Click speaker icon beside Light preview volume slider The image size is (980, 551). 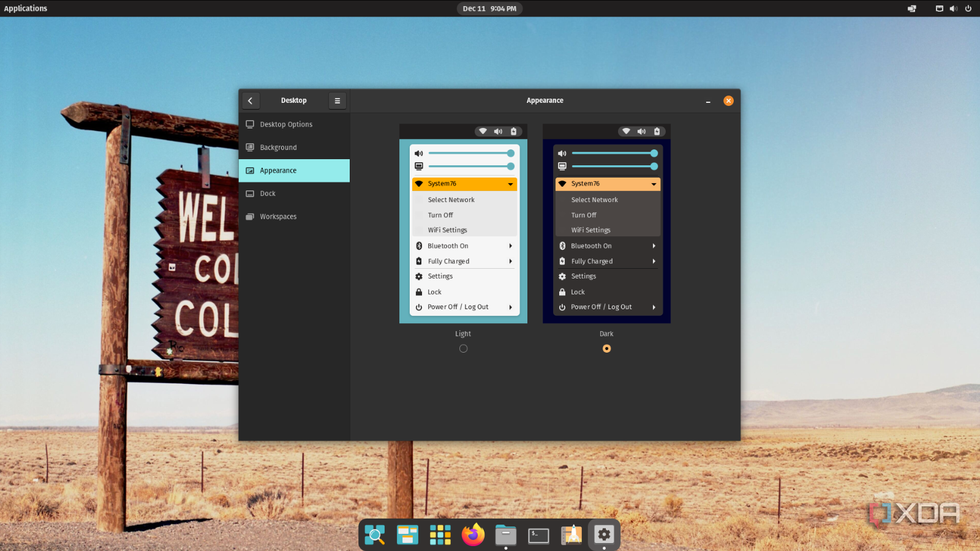coord(419,154)
